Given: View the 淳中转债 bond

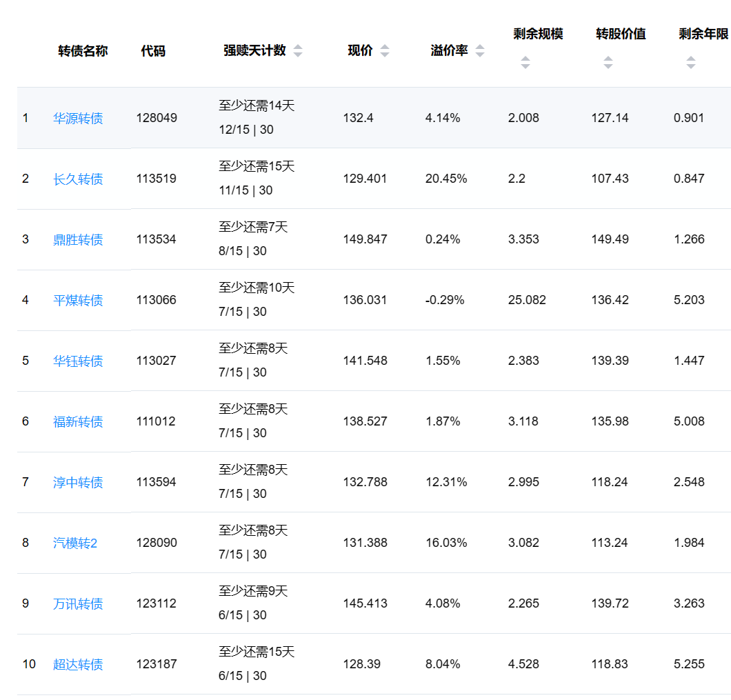Looking at the screenshot, I should click(78, 483).
